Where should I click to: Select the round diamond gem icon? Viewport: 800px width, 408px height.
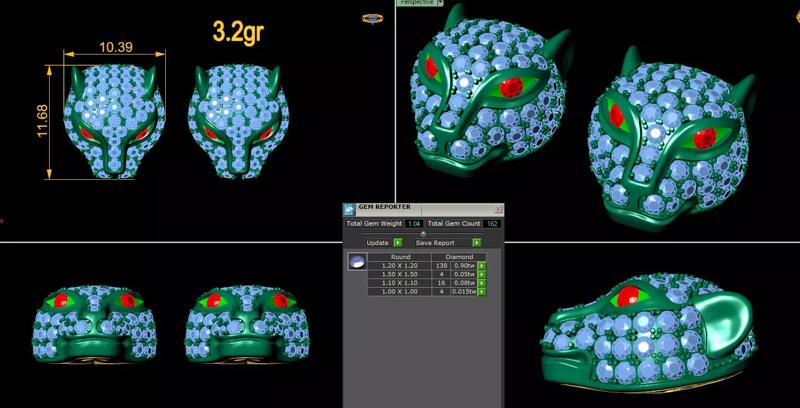[357, 262]
